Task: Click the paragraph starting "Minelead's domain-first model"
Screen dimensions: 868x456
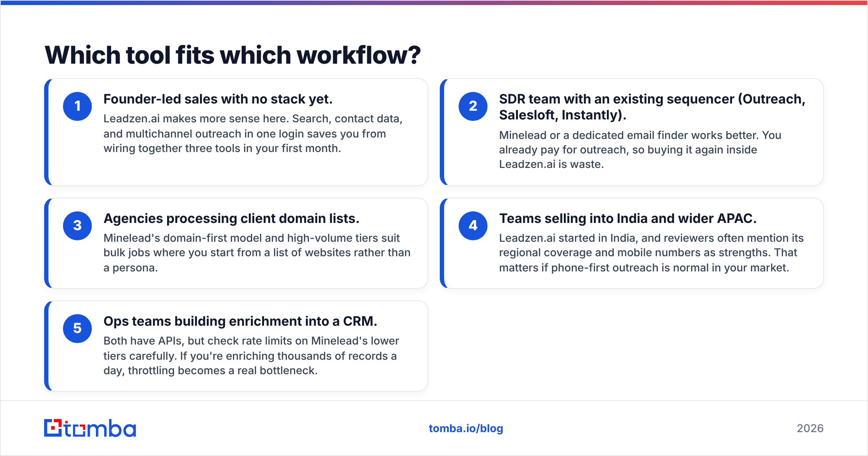Action: [257, 253]
